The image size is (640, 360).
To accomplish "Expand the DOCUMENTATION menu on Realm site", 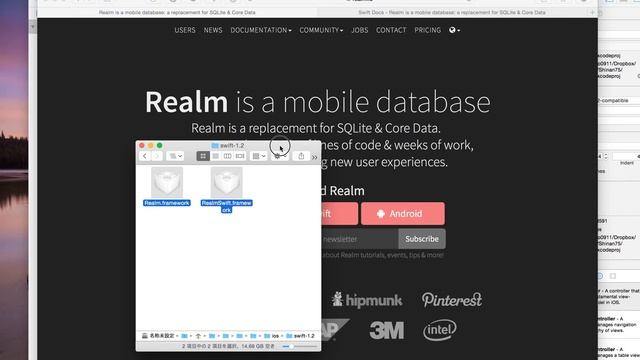I will tap(261, 30).
